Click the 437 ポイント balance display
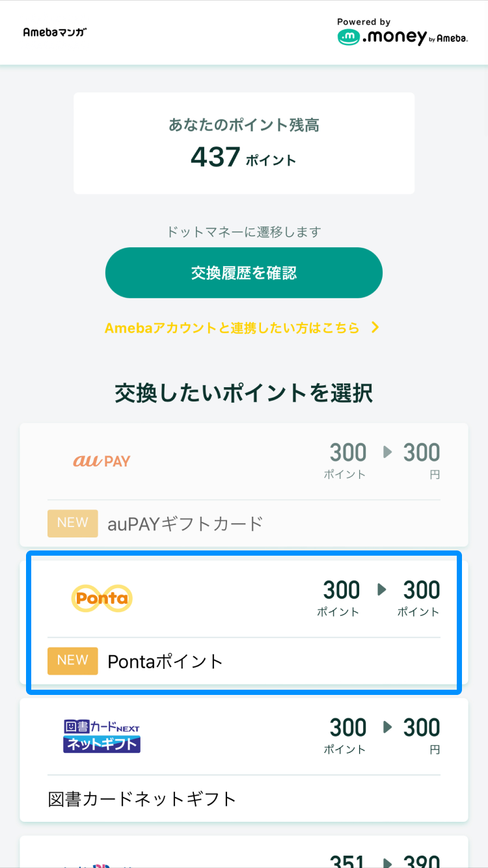Image resolution: width=488 pixels, height=868 pixels. (243, 157)
